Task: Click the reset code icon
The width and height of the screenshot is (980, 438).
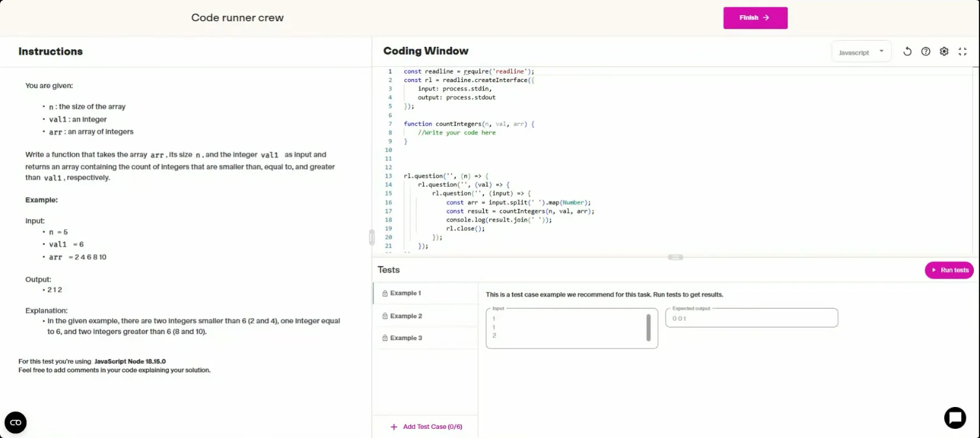Action: tap(907, 52)
